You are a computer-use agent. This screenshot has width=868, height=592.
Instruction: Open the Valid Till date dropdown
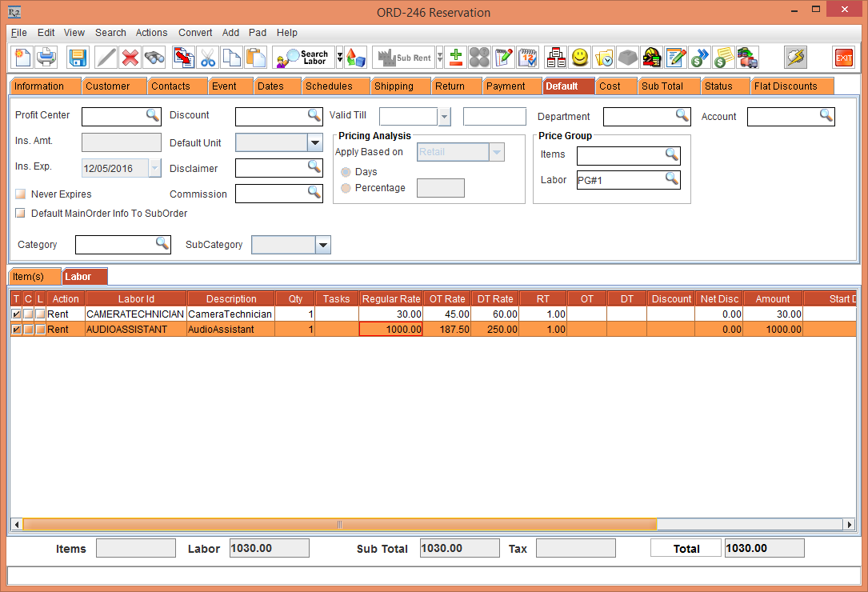coord(445,117)
